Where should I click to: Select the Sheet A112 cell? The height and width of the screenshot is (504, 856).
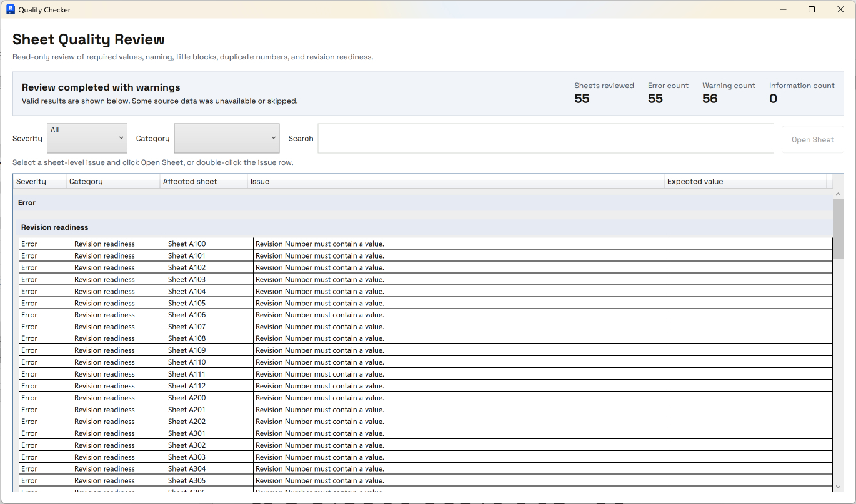click(209, 386)
